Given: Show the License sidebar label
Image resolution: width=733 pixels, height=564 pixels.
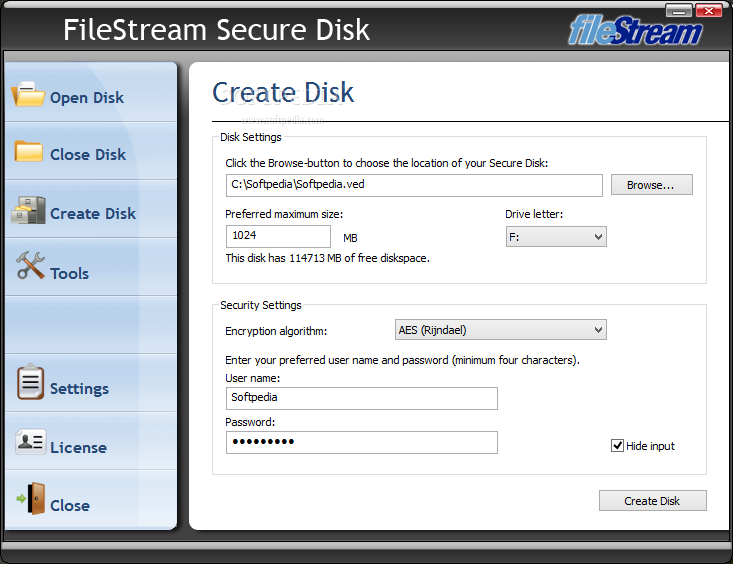Looking at the screenshot, I should [x=79, y=448].
